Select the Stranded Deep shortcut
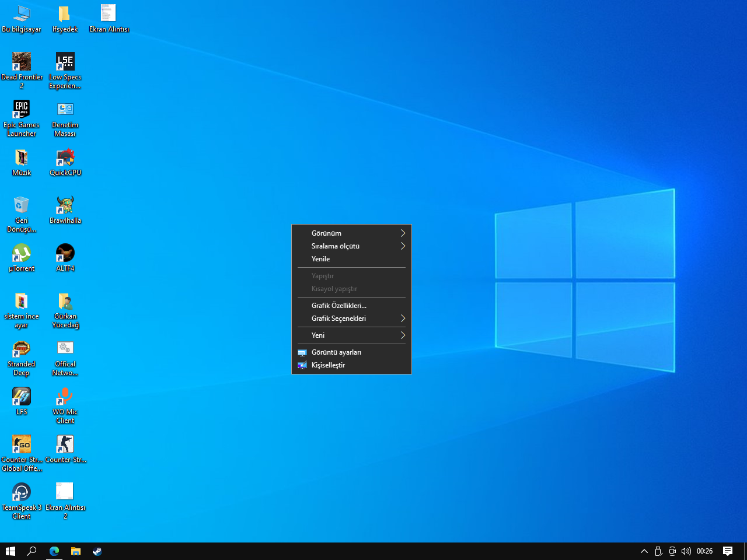The height and width of the screenshot is (560, 747). point(22,349)
